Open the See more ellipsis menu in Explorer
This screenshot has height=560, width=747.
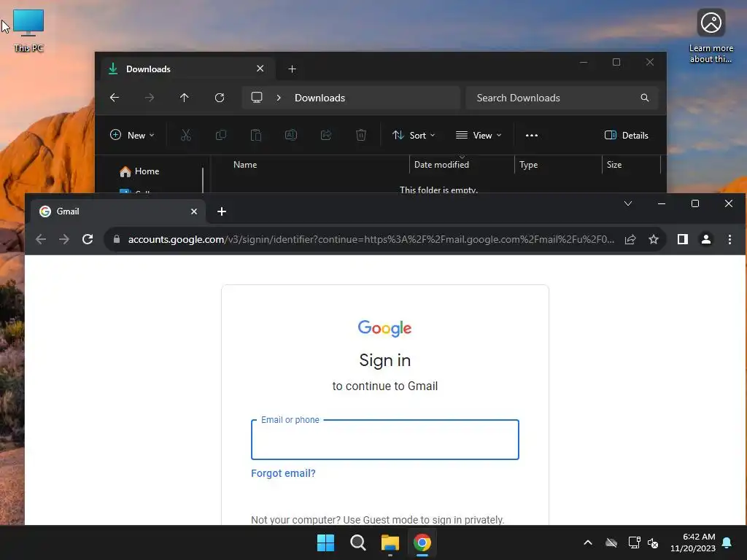pos(532,135)
